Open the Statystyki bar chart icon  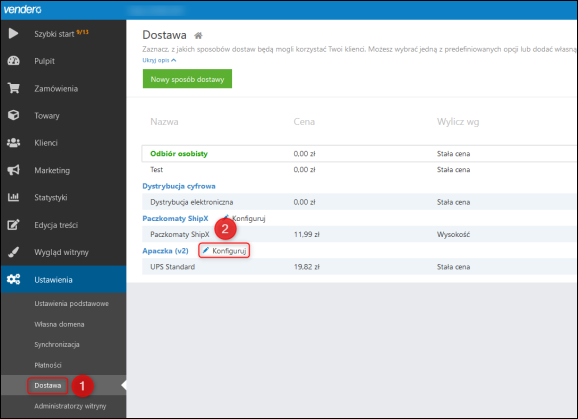click(14, 197)
